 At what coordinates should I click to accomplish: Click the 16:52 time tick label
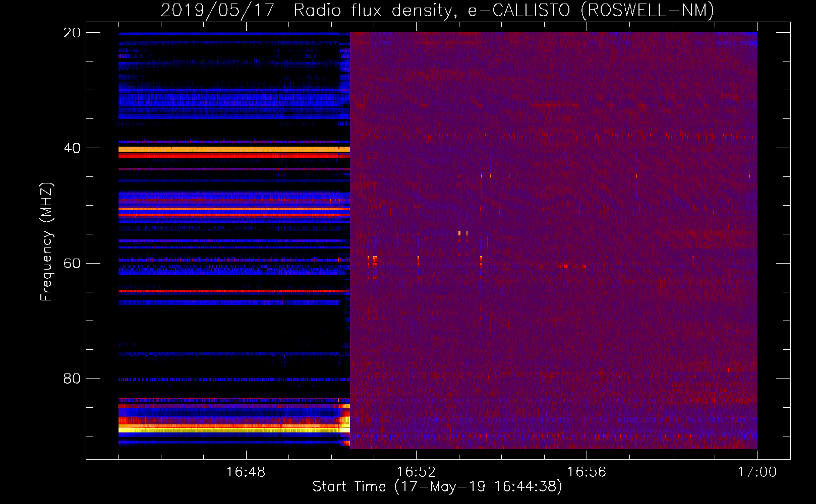[416, 472]
